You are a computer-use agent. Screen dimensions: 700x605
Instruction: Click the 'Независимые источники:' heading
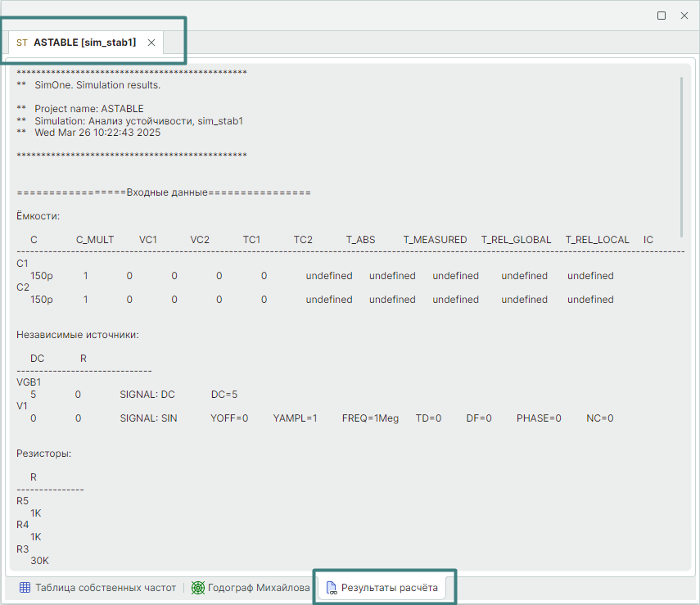point(78,335)
